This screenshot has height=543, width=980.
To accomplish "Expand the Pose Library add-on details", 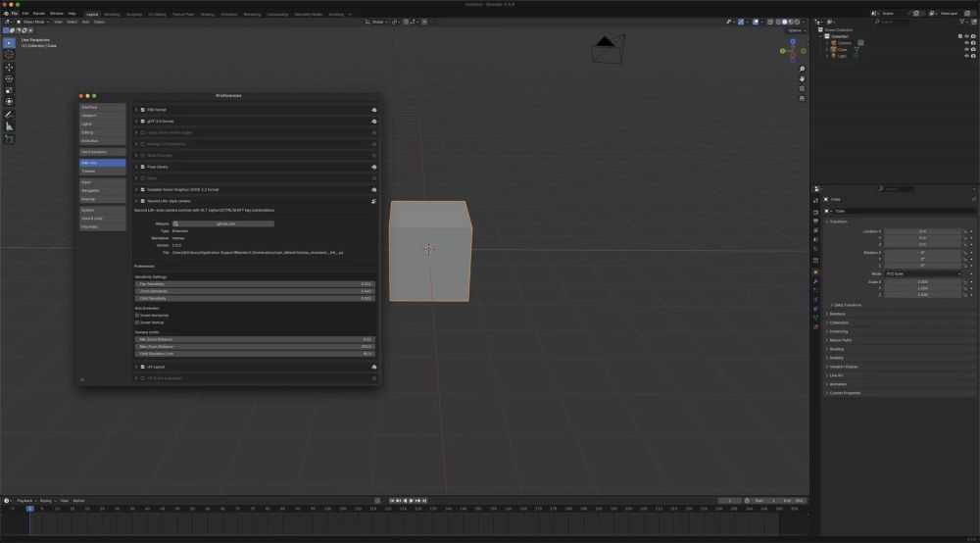I will point(136,167).
